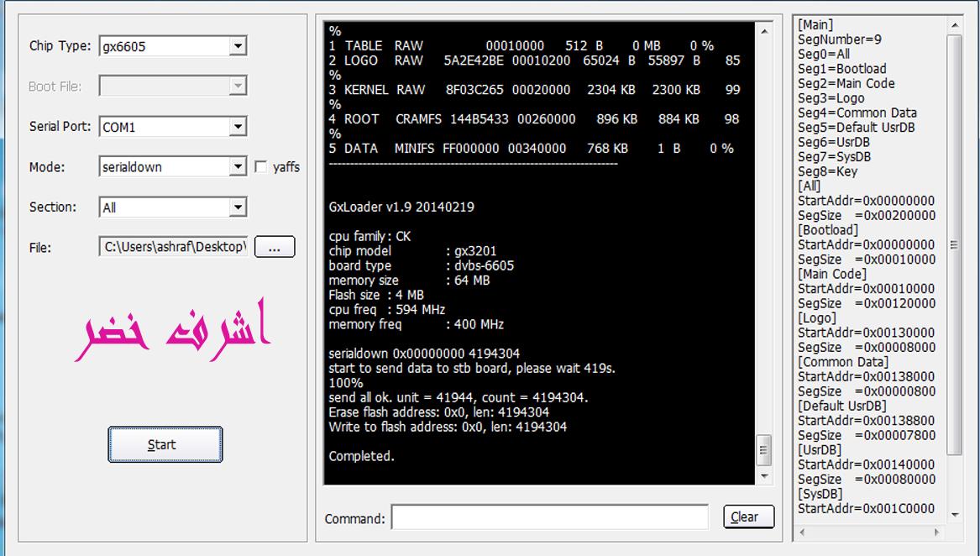Click the 'Seg7=SysDB' entry
The image size is (980, 556).
[x=834, y=157]
